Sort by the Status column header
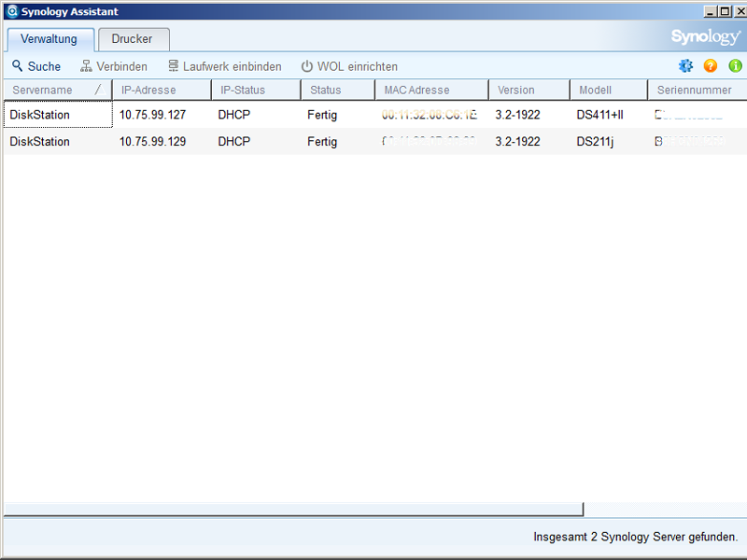The height and width of the screenshot is (560, 747). point(338,90)
